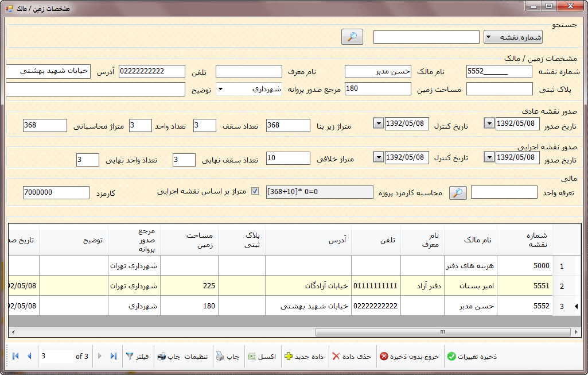Select the grid row for امیر بستان

click(x=470, y=285)
